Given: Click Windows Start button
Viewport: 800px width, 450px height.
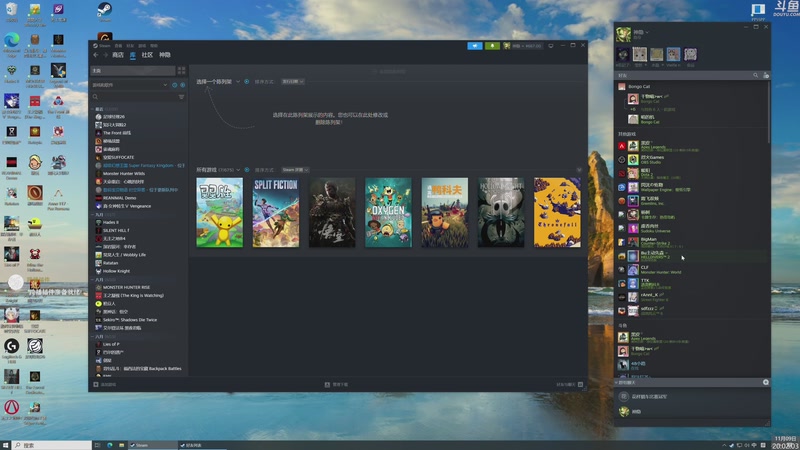Looking at the screenshot, I should [x=6, y=445].
